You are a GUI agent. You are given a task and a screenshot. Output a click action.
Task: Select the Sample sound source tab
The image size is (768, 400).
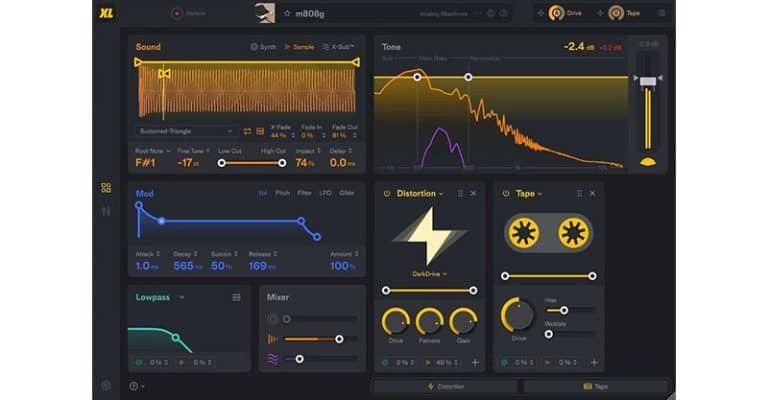tap(299, 47)
